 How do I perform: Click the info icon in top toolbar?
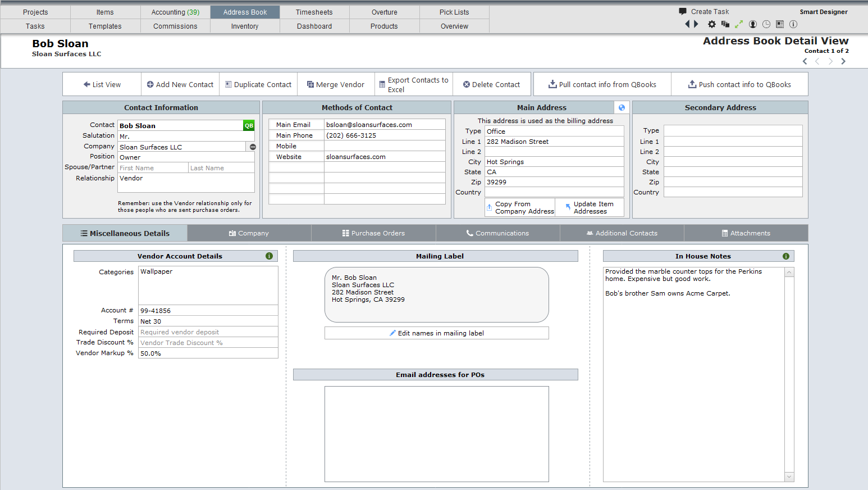(793, 24)
